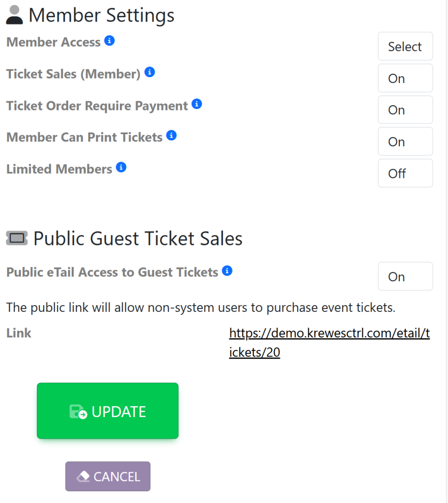The height and width of the screenshot is (503, 448).
Task: Click the Limited Members info icon
Action: coord(121,168)
